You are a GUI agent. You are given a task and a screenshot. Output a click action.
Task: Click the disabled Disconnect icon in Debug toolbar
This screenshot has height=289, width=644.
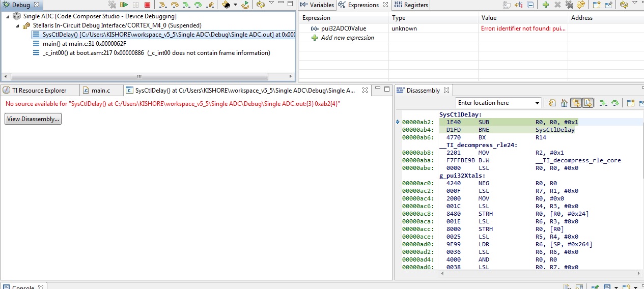point(113,5)
